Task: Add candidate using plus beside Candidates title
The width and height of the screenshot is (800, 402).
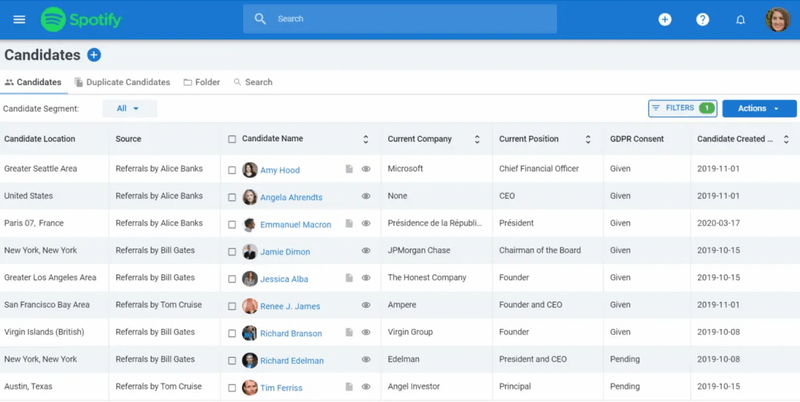Action: click(x=94, y=55)
